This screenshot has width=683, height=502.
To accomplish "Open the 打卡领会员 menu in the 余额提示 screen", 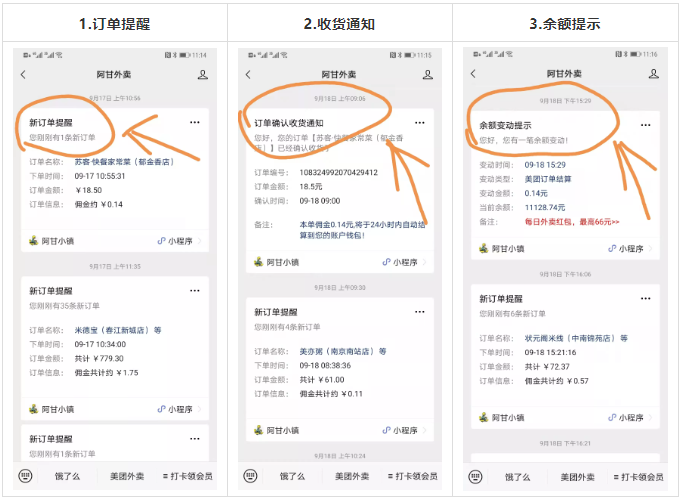I will (x=639, y=477).
